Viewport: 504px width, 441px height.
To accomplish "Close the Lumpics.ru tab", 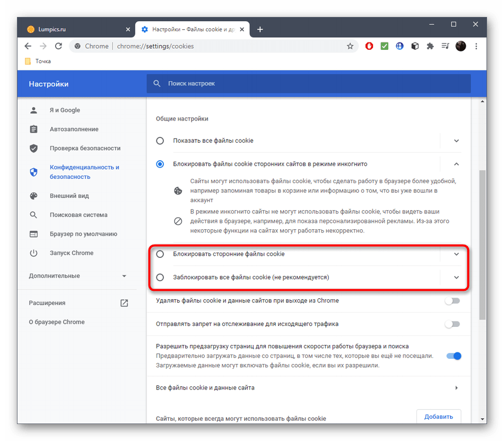I will 128,29.
